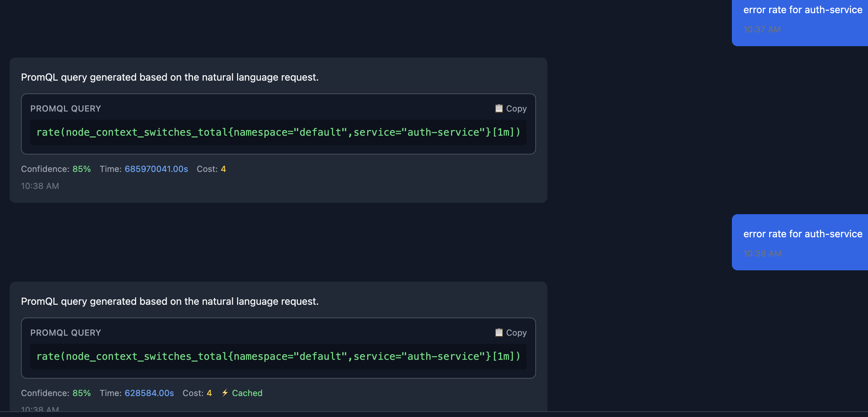The height and width of the screenshot is (417, 868).
Task: Click the Time value 628584.00s
Action: pyautogui.click(x=149, y=393)
